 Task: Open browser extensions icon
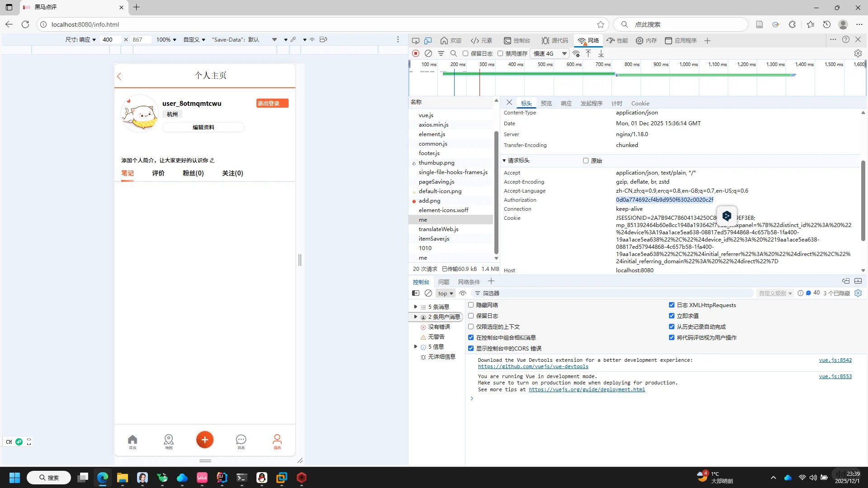(x=792, y=24)
